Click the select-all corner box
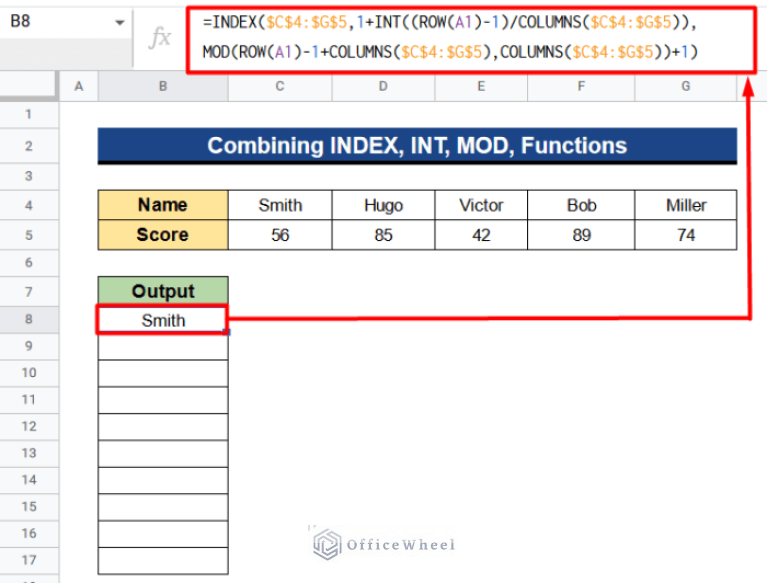 pos(29,87)
